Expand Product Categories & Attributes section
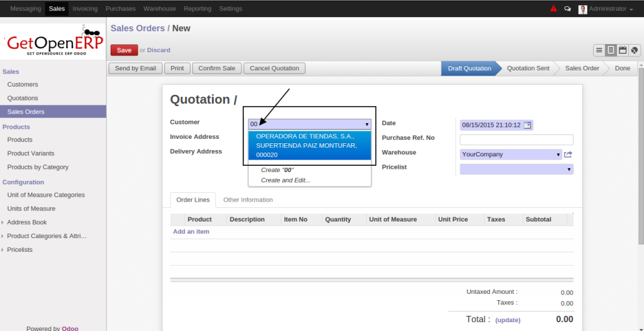This screenshot has height=331, width=644. pos(3,236)
